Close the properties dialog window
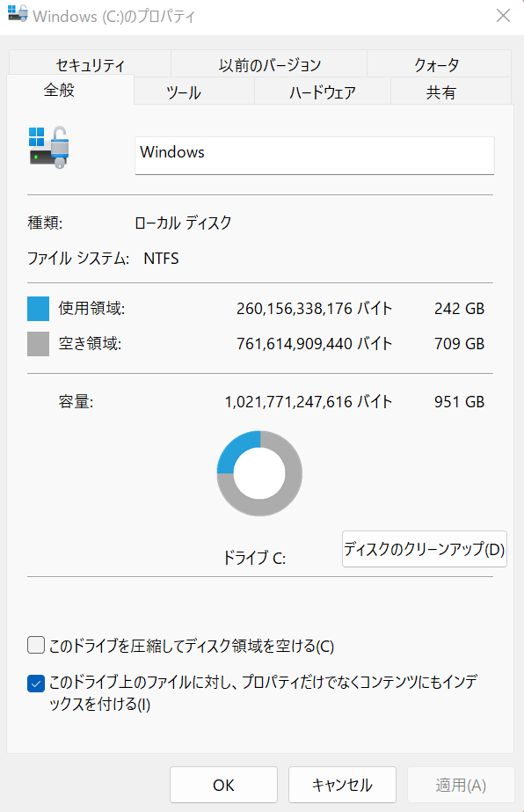 tap(503, 16)
